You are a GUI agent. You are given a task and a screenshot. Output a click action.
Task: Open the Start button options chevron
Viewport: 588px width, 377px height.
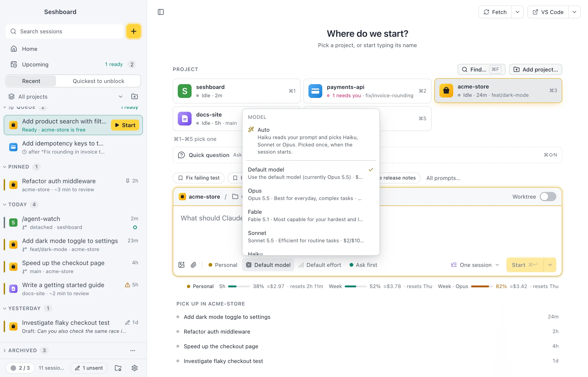point(550,265)
